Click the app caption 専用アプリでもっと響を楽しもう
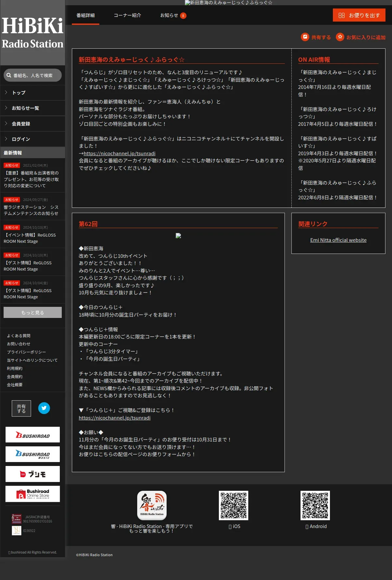Screen dimensions: 392x580 click(152, 528)
